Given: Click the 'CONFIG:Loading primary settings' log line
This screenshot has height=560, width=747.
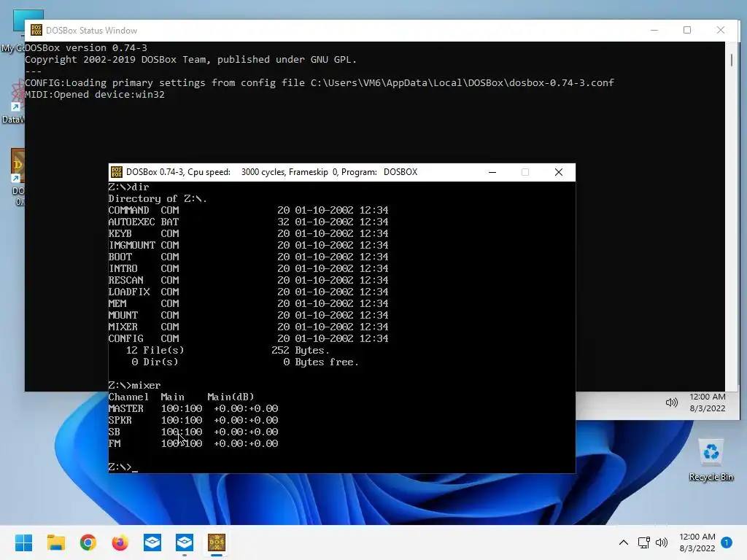Looking at the screenshot, I should coord(320,83).
